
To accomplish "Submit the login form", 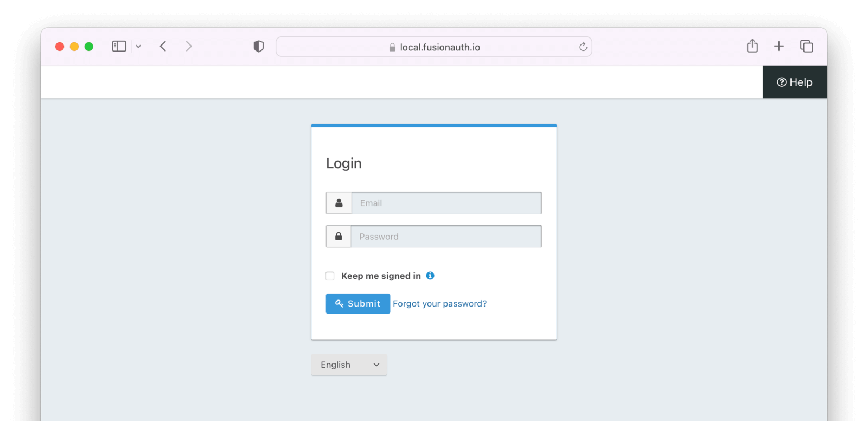I will click(358, 304).
